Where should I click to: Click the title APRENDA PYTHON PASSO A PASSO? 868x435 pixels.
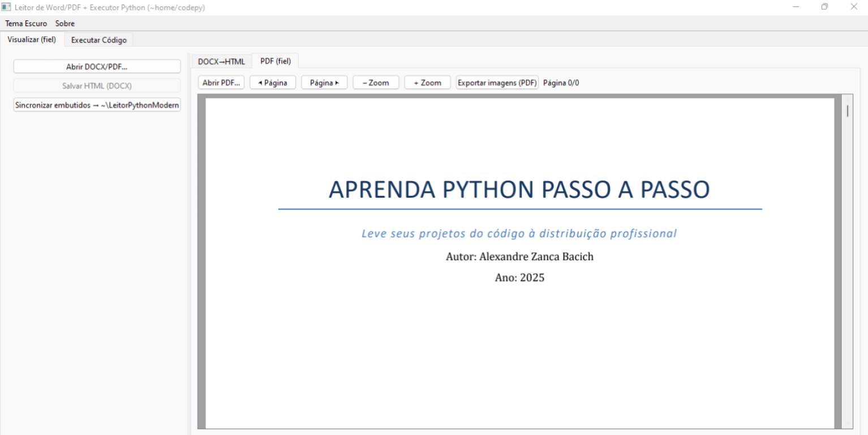click(519, 190)
